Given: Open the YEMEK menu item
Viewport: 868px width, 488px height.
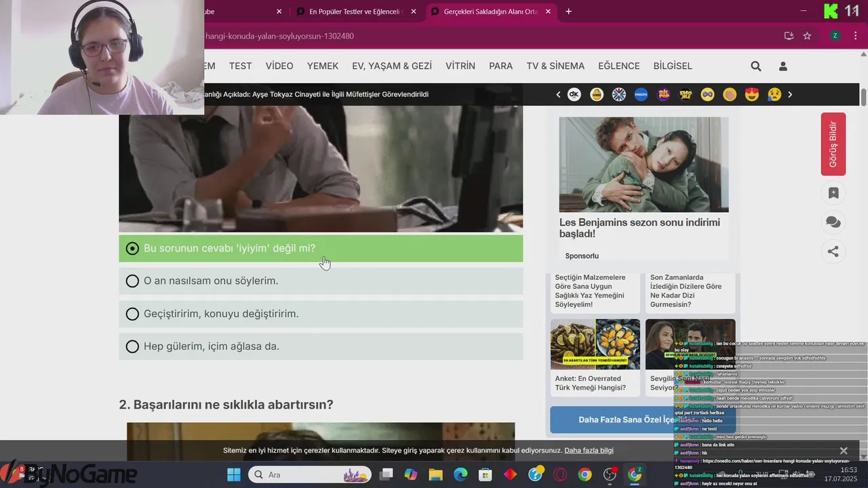Looking at the screenshot, I should (x=323, y=66).
